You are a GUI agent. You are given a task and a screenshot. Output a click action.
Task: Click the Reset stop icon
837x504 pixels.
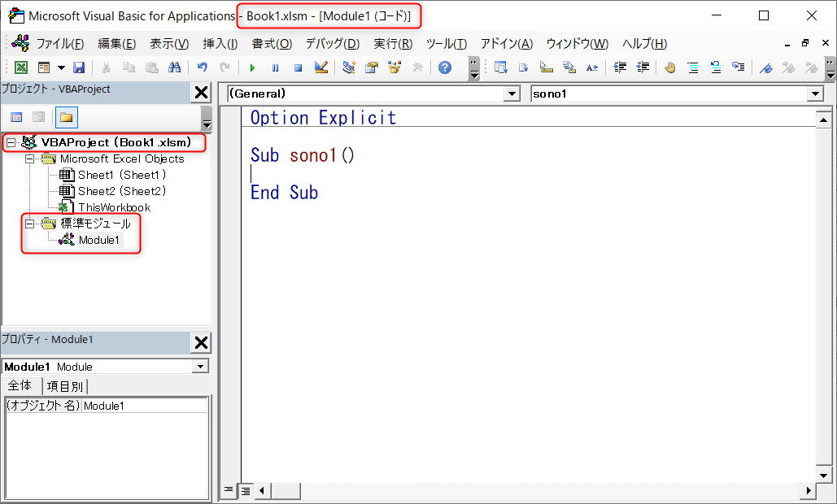click(298, 67)
